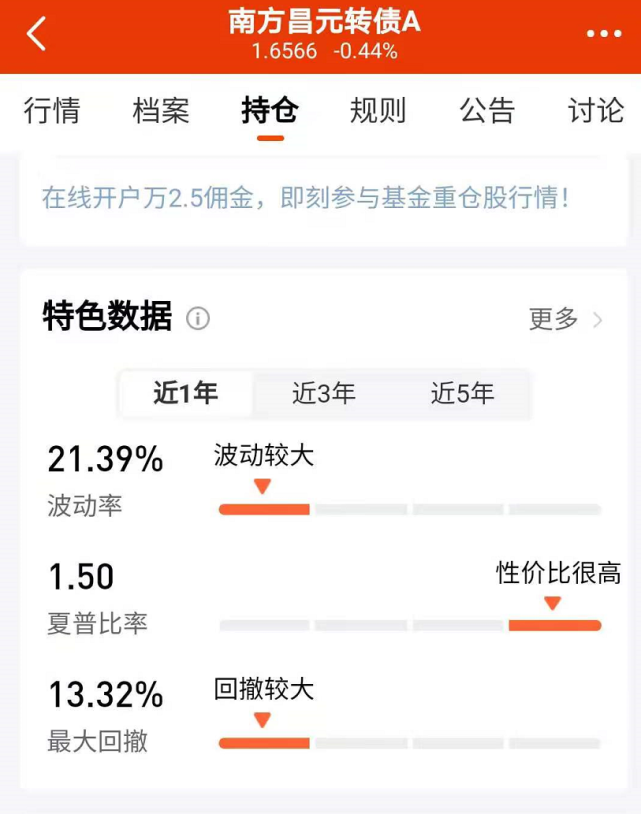Tap the triangle marker under 性价比很高

click(x=552, y=603)
